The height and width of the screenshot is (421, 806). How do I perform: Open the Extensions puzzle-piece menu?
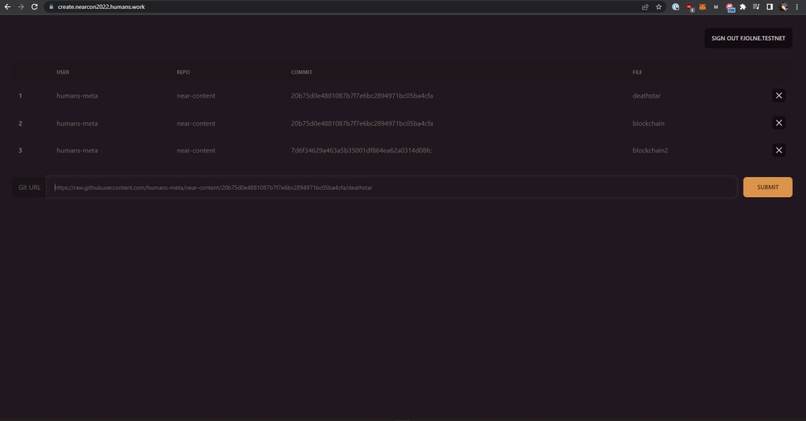743,7
